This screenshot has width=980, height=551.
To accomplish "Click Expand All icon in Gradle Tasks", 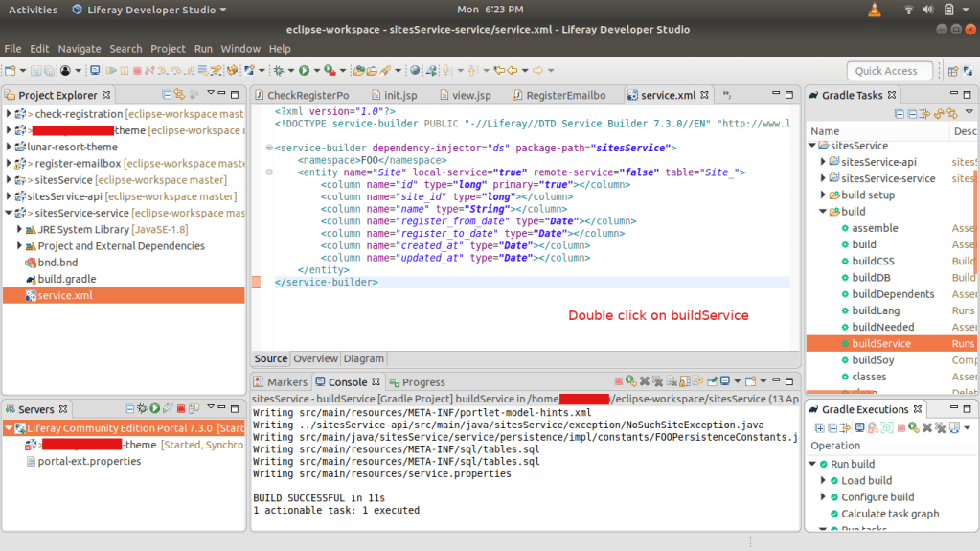I will point(900,113).
